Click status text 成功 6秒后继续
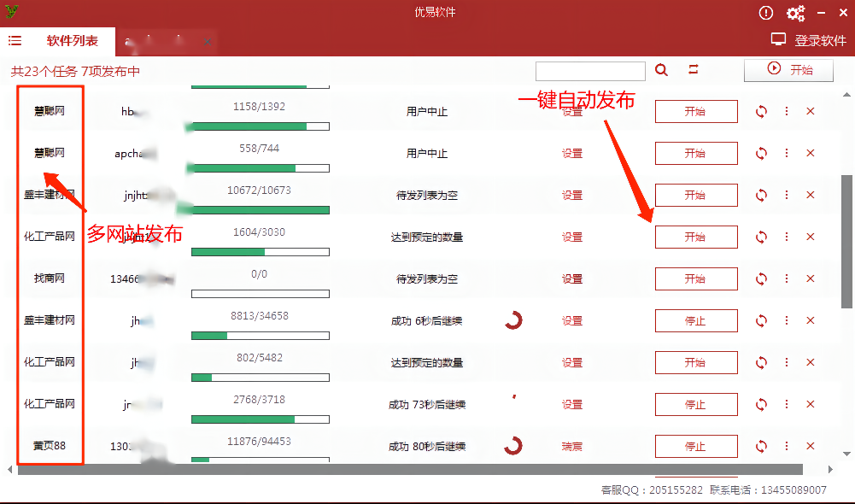Screen dimensions: 855x504 coord(426,320)
